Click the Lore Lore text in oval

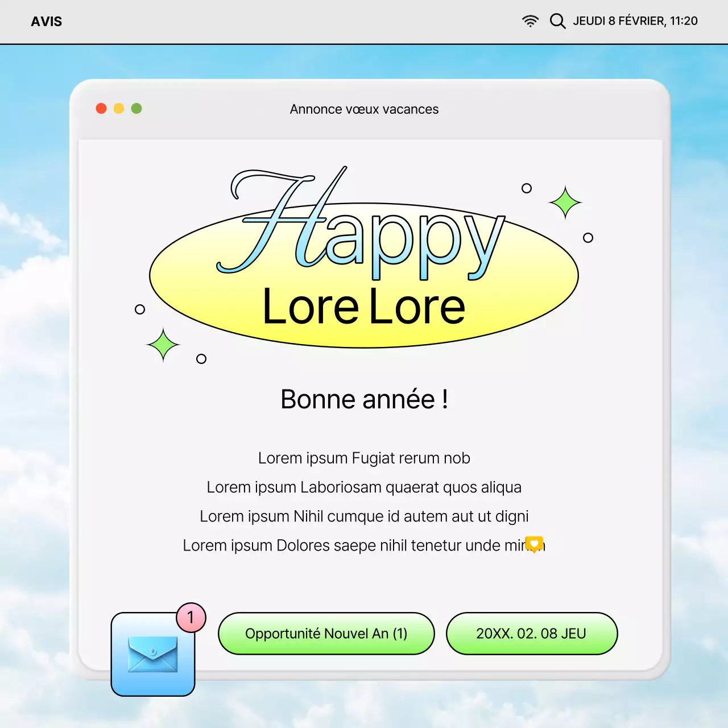[x=364, y=307]
